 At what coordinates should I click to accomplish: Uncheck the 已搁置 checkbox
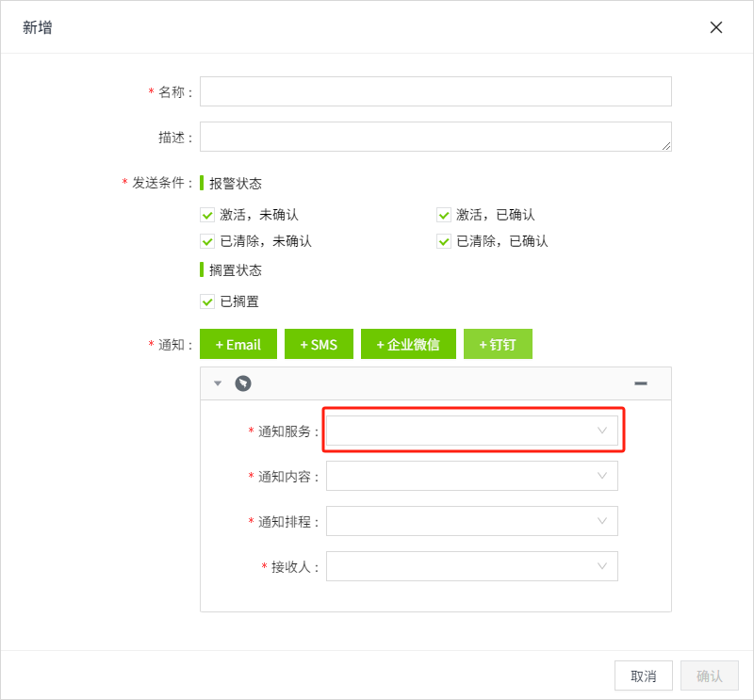pos(208,301)
